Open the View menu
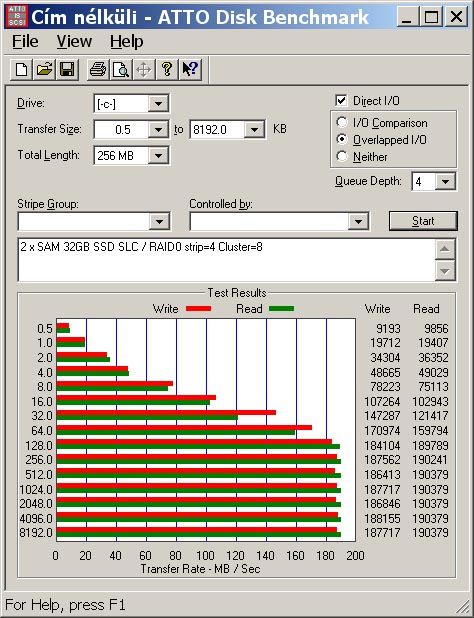The height and width of the screenshot is (618, 474). (74, 41)
